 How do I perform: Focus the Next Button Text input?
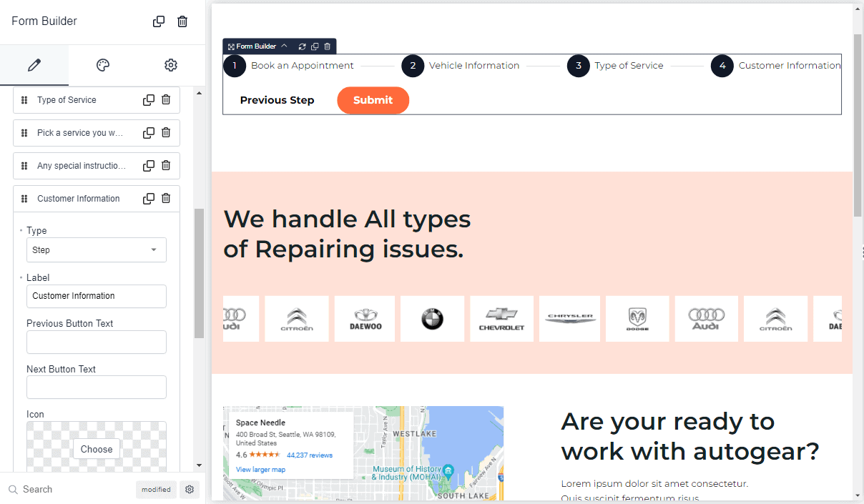point(97,387)
